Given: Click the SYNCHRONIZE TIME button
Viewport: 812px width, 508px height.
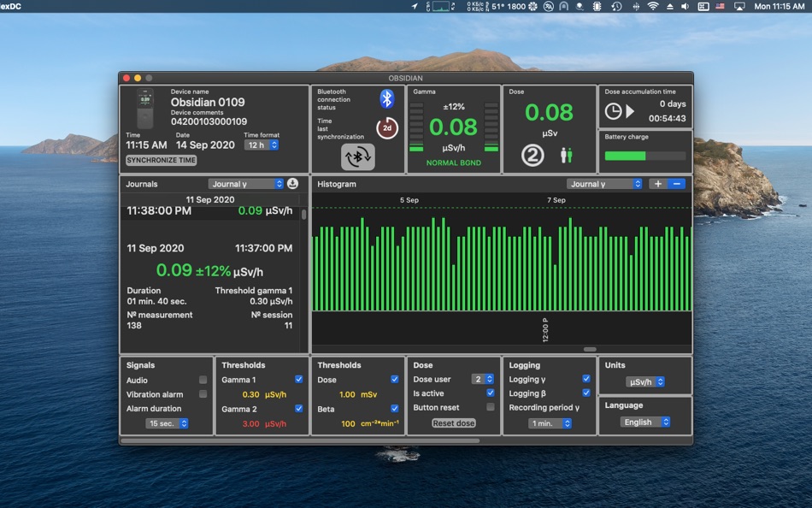Looking at the screenshot, I should pyautogui.click(x=161, y=160).
